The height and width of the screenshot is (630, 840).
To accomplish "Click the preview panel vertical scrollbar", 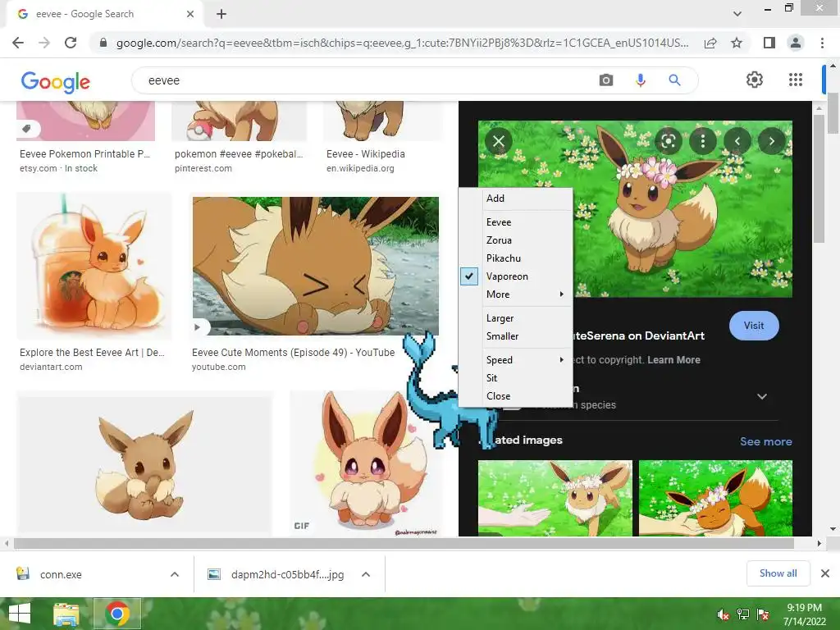I will (819, 178).
